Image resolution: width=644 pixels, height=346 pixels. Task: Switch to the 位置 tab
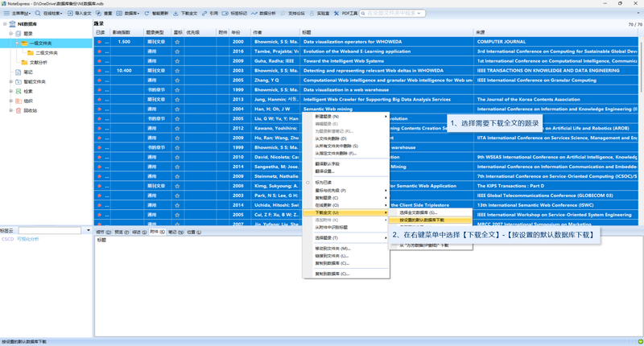tap(194, 233)
